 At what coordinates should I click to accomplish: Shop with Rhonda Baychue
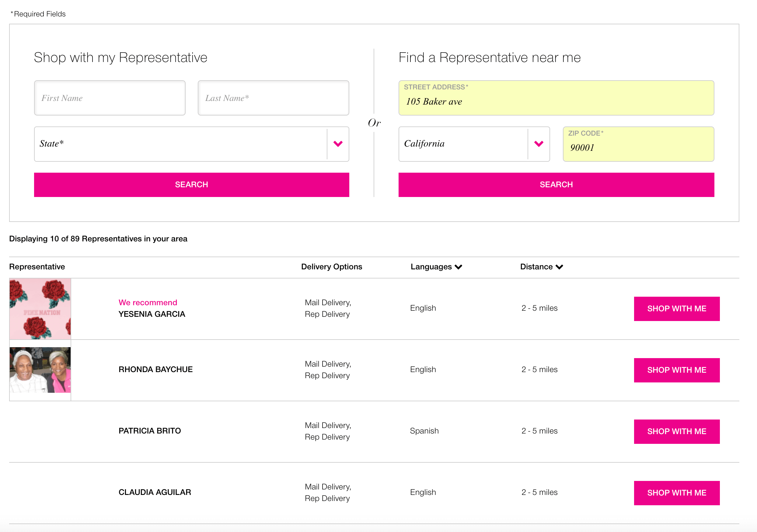click(677, 370)
